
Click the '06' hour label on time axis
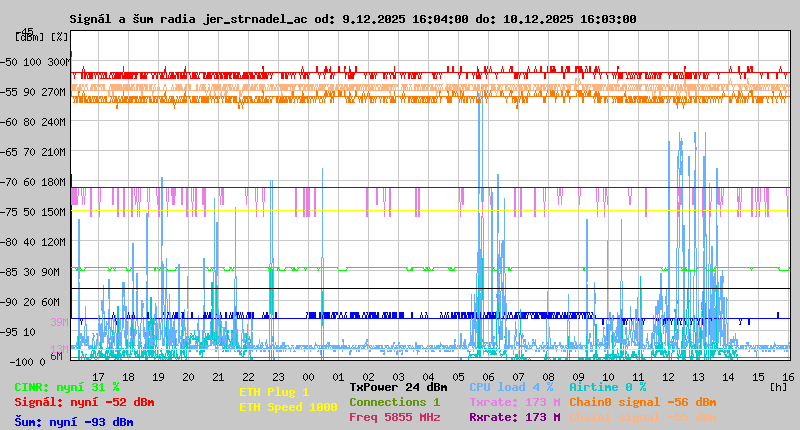488,377
